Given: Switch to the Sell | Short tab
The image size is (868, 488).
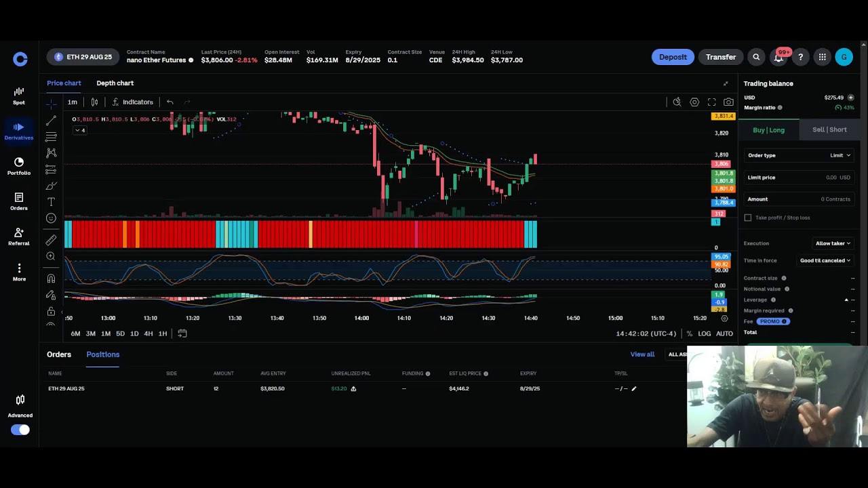Looking at the screenshot, I should point(829,129).
